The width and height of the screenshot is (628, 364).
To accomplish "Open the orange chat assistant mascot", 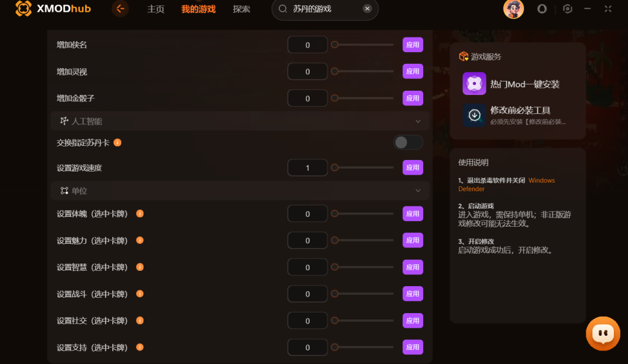I will (603, 333).
